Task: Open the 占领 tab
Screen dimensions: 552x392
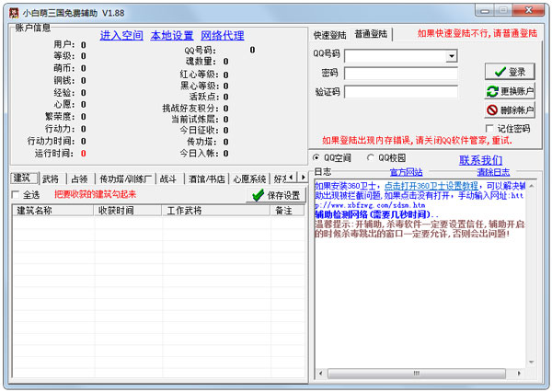Action: 79,179
